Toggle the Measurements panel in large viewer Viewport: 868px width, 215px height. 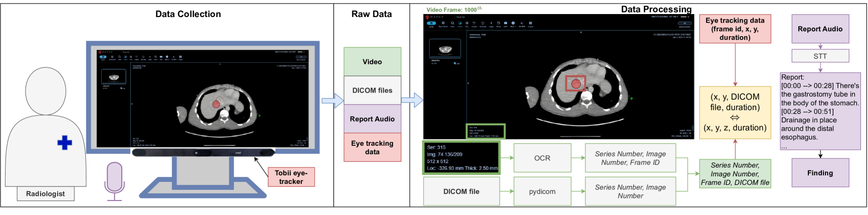click(x=684, y=24)
